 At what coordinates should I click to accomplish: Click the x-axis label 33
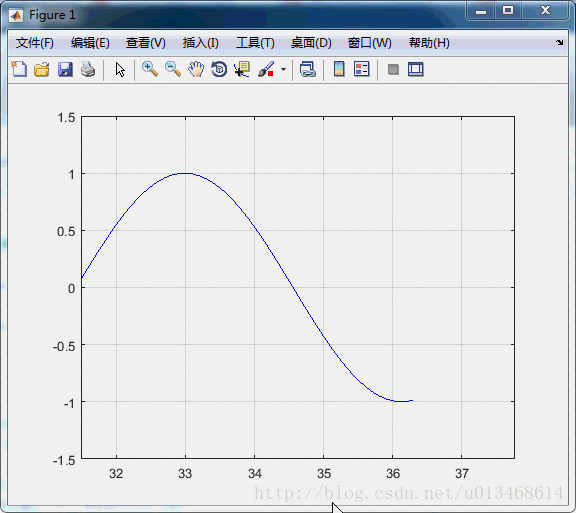185,474
